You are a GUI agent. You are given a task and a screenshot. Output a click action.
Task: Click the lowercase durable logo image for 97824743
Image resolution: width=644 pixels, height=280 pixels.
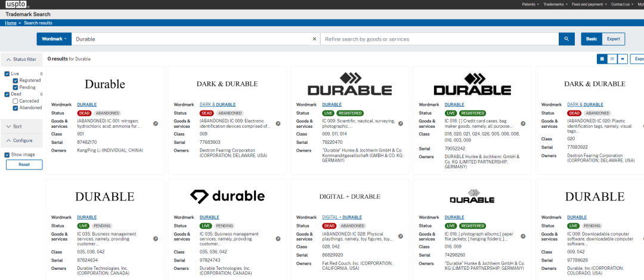[x=227, y=196]
